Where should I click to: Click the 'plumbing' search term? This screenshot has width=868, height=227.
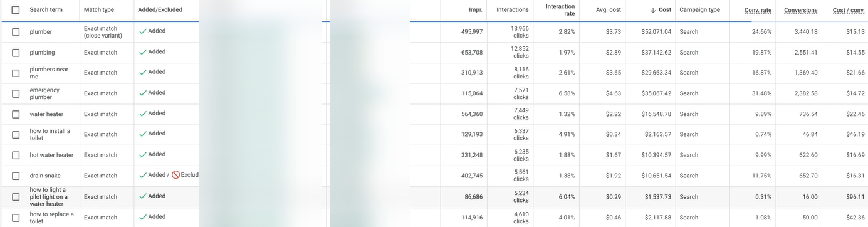point(42,53)
